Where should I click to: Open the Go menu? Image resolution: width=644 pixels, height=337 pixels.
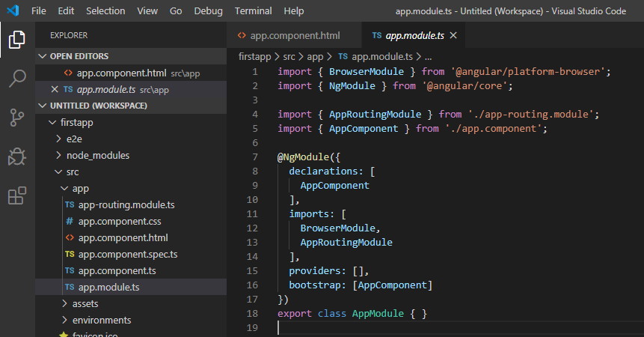click(x=176, y=11)
